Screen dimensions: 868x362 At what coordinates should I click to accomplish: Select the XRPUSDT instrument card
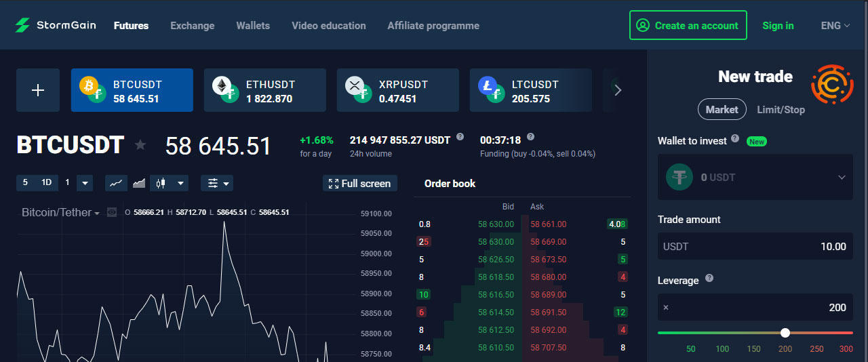pos(398,90)
